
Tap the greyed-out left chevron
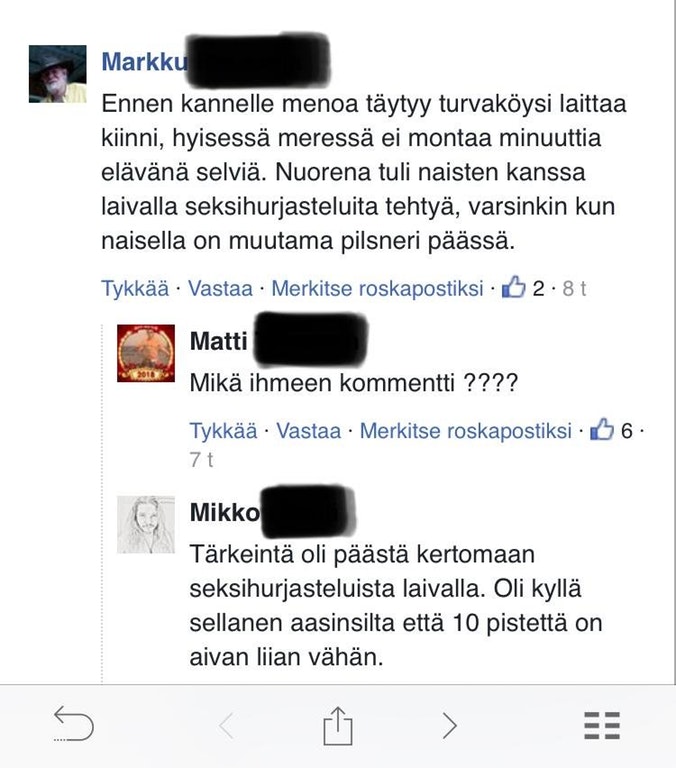point(226,725)
